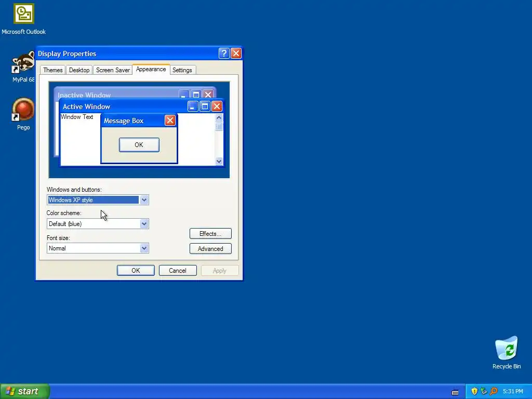Screen dimensions: 532x399
Task: Switch to the Themes tab
Action: tap(52, 70)
